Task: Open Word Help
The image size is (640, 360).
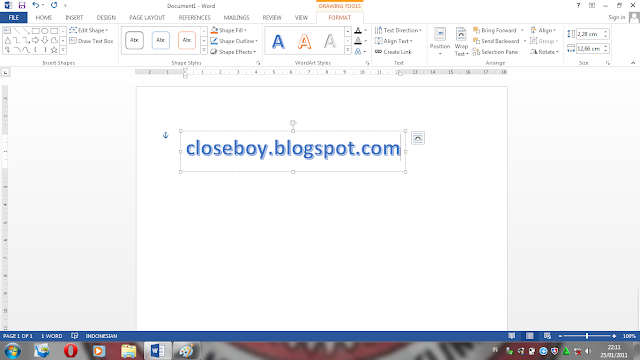Action: pyautogui.click(x=578, y=5)
